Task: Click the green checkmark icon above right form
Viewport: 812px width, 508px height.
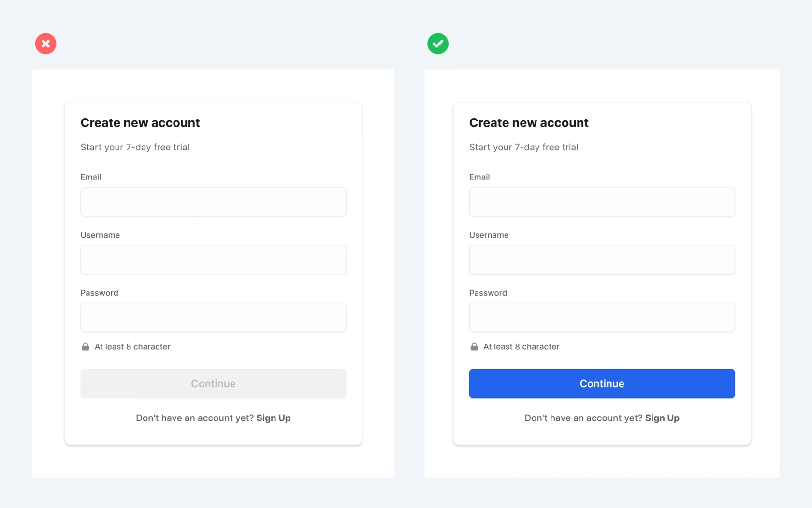Action: pyautogui.click(x=438, y=44)
